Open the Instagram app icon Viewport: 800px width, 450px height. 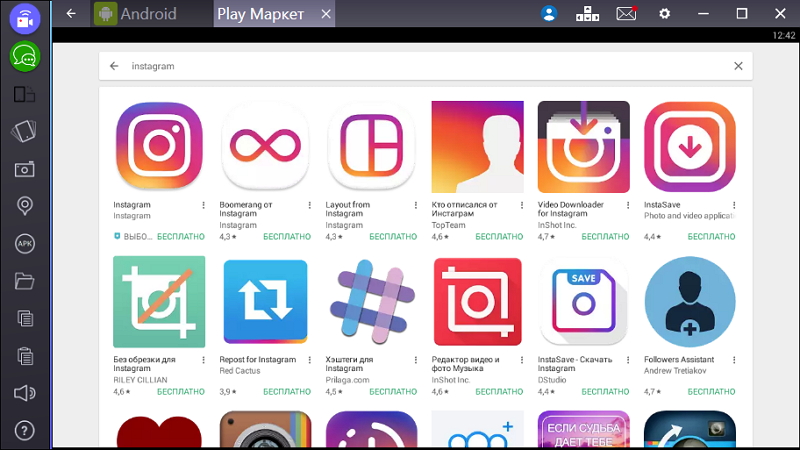tap(159, 146)
